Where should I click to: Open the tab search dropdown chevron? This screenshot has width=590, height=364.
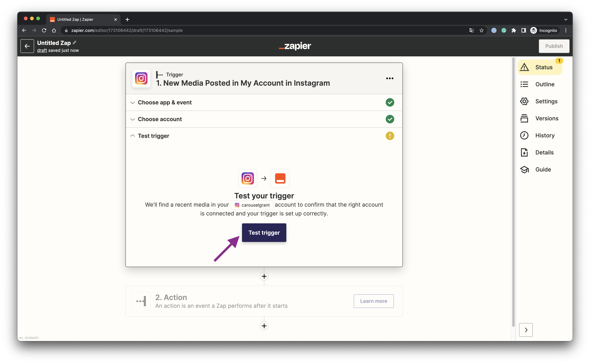tap(566, 20)
